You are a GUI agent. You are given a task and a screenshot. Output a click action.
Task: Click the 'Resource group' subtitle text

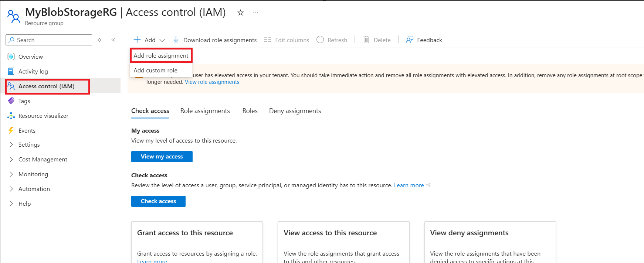coord(44,23)
